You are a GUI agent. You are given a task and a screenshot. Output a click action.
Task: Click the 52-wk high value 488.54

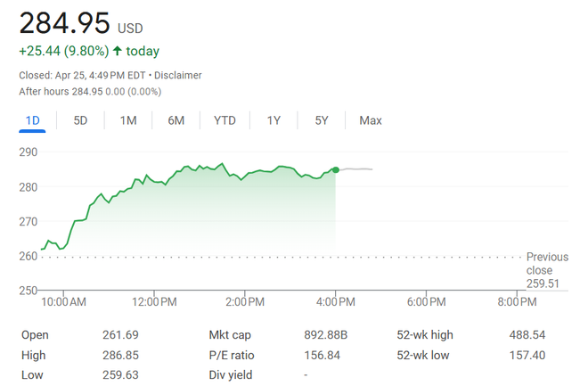click(x=527, y=334)
